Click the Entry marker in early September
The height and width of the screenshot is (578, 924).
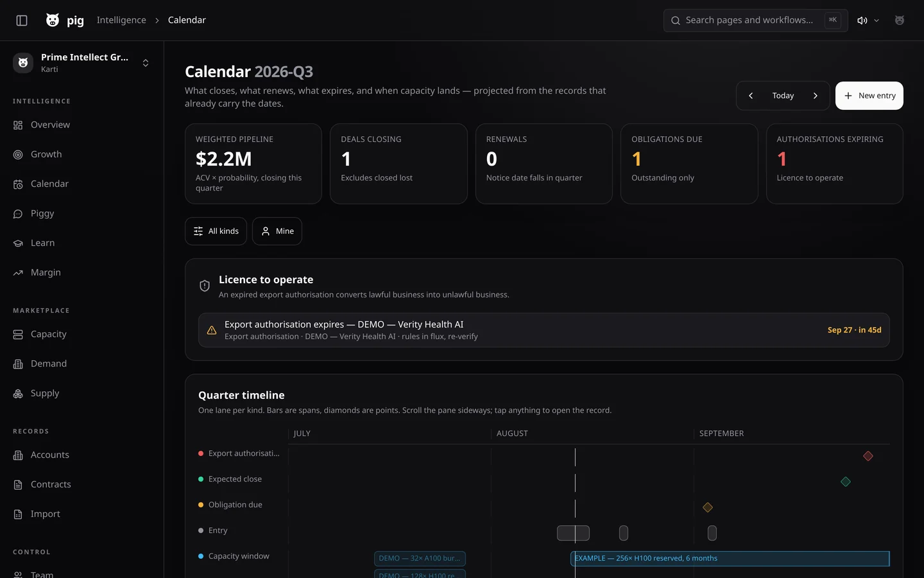[x=712, y=533]
